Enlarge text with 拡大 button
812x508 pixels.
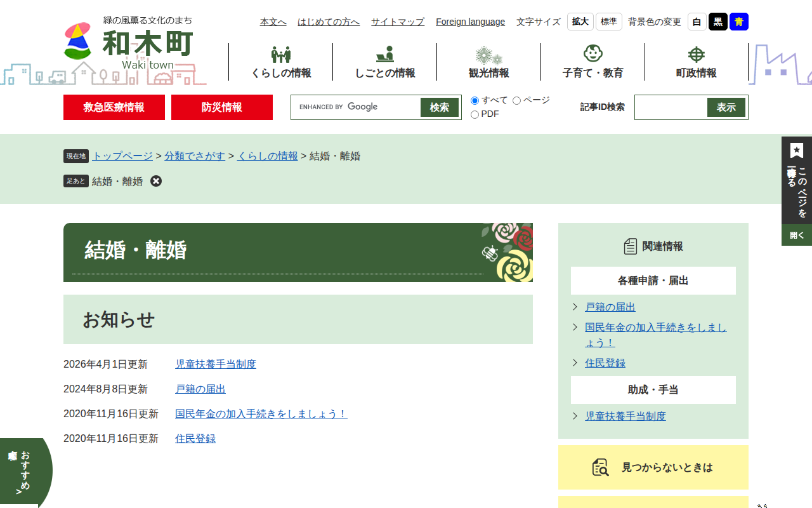580,22
